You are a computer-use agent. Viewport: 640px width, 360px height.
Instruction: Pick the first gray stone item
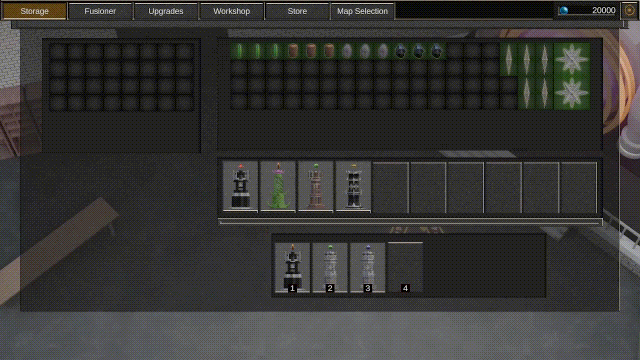tap(347, 51)
